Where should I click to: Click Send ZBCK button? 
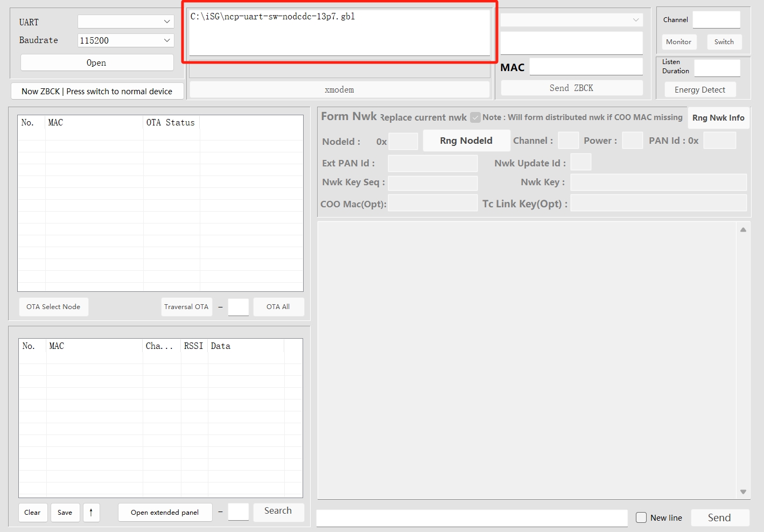point(571,88)
